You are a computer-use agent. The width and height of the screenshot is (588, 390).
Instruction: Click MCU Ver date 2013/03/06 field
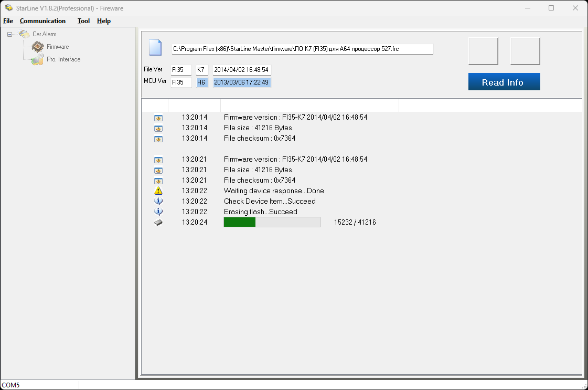point(241,82)
